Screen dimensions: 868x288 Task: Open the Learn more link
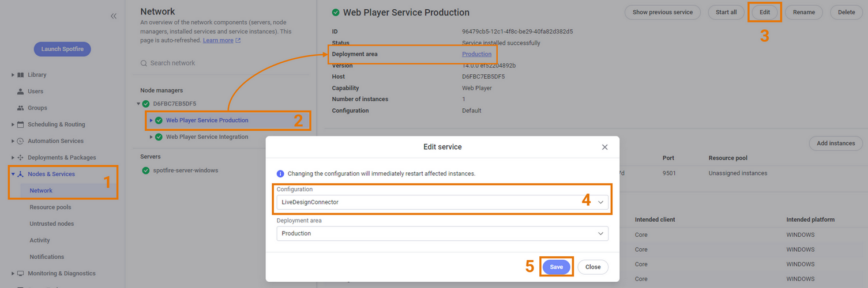click(218, 40)
